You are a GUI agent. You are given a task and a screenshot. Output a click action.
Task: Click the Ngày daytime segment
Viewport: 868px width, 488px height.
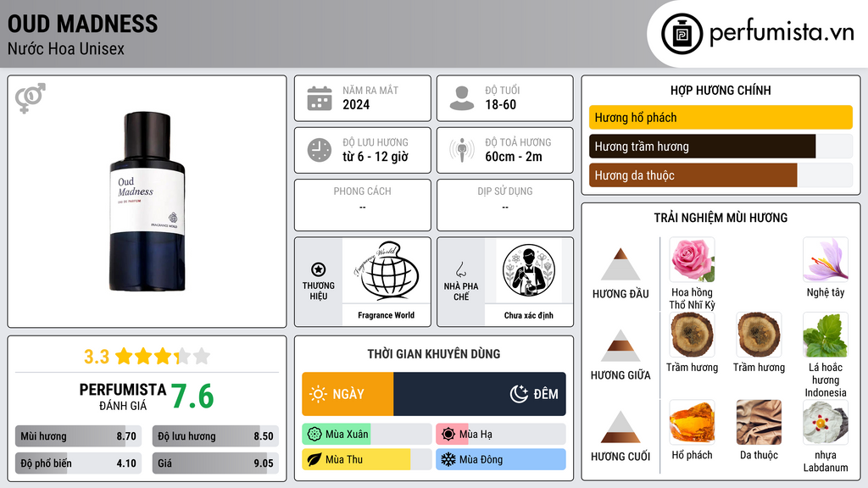(348, 394)
